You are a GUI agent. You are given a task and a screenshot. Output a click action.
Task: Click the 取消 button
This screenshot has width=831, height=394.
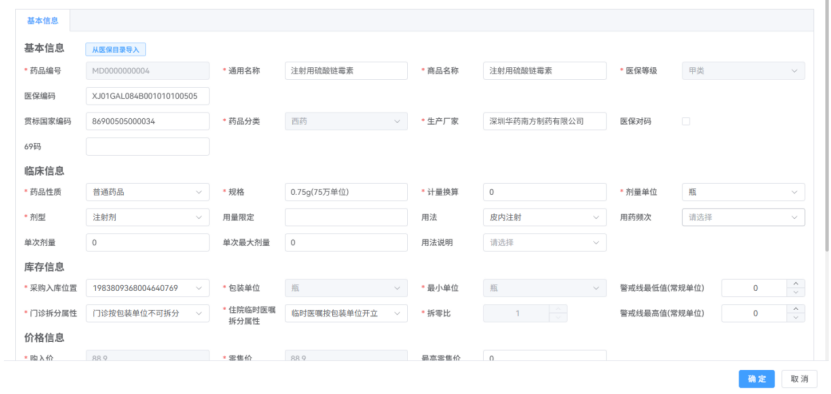[799, 379]
